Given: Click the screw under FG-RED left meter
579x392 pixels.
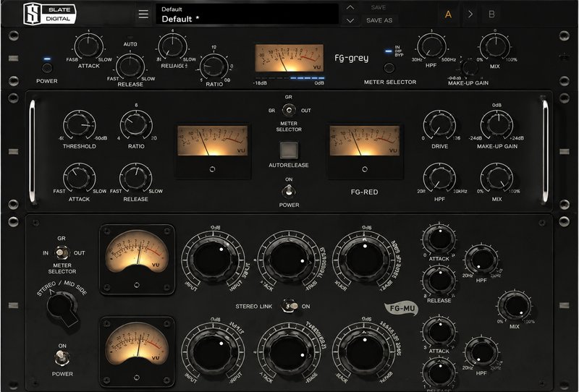Looking at the screenshot, I should 212,169.
